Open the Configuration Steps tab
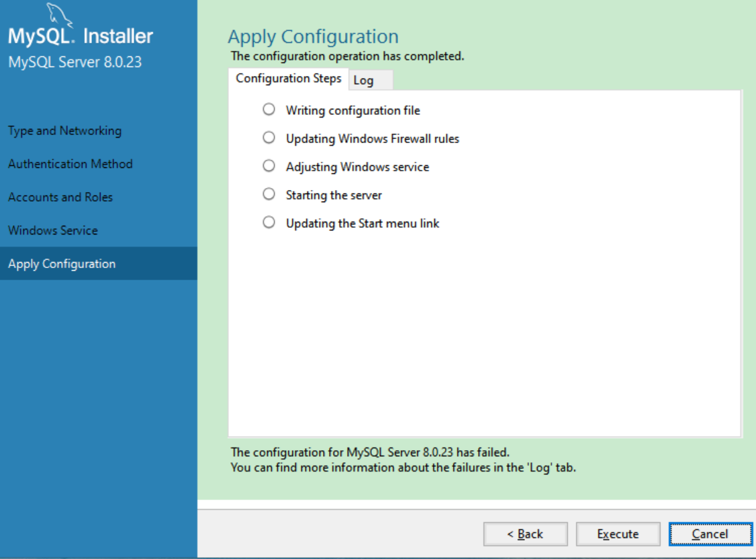This screenshot has width=756, height=559. (x=288, y=79)
